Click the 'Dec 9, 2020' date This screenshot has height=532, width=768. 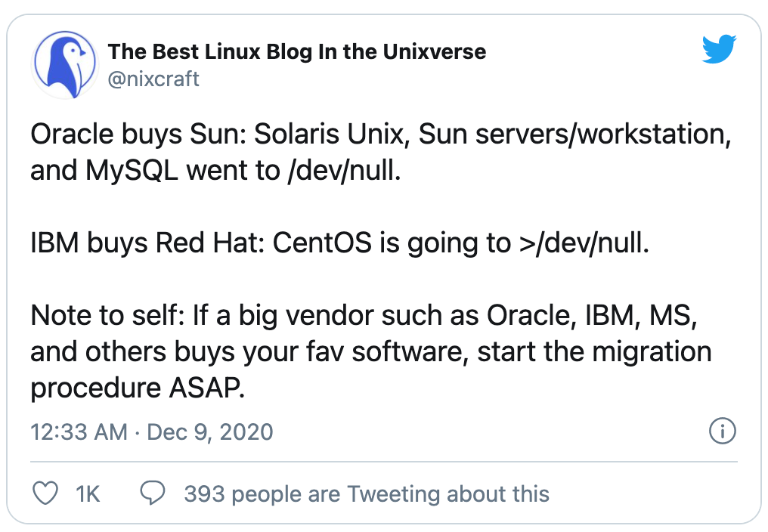point(209,432)
